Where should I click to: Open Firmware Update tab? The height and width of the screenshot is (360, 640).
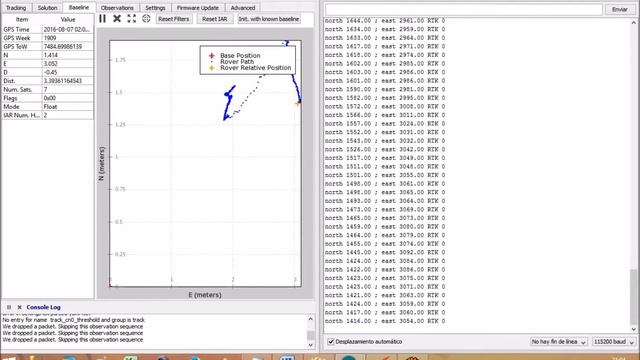pyautogui.click(x=198, y=8)
